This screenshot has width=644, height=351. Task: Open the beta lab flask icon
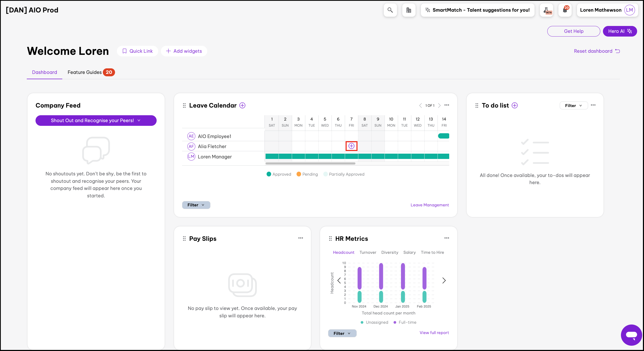[x=547, y=10]
